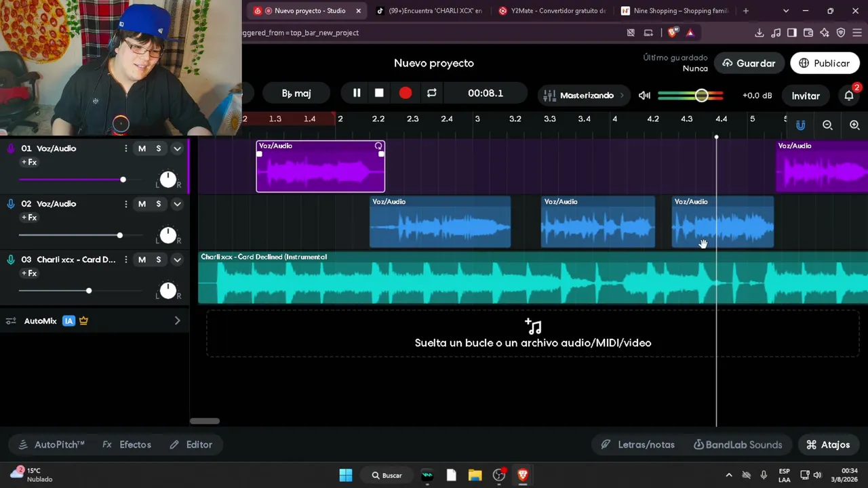Close the Nuevo proyecto - Studio tab
The width and height of the screenshot is (868, 488).
click(x=358, y=11)
